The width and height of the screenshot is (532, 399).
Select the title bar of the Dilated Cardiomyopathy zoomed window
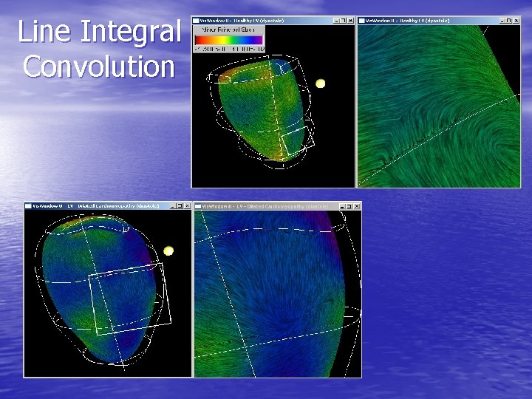278,206
